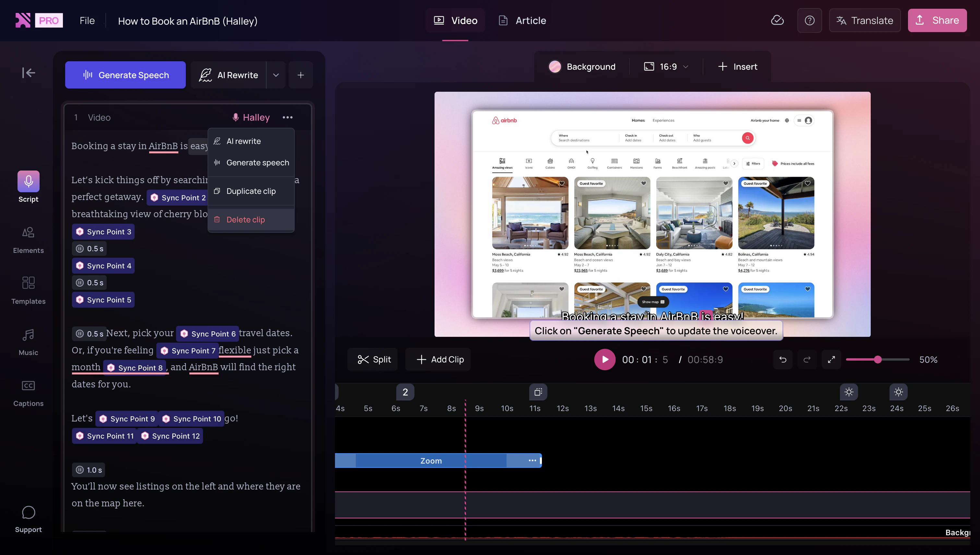This screenshot has height=555, width=980.
Task: Click the app logo in the top left
Action: coord(23,20)
